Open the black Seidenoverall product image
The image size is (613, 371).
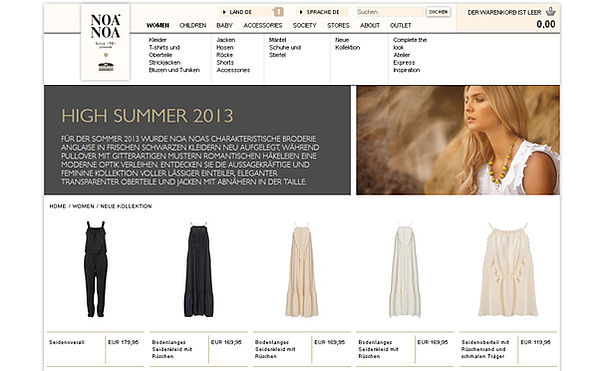click(x=96, y=269)
